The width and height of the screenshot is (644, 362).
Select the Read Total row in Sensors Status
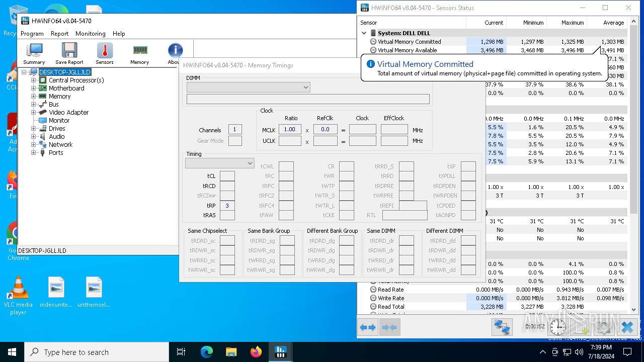493,307
